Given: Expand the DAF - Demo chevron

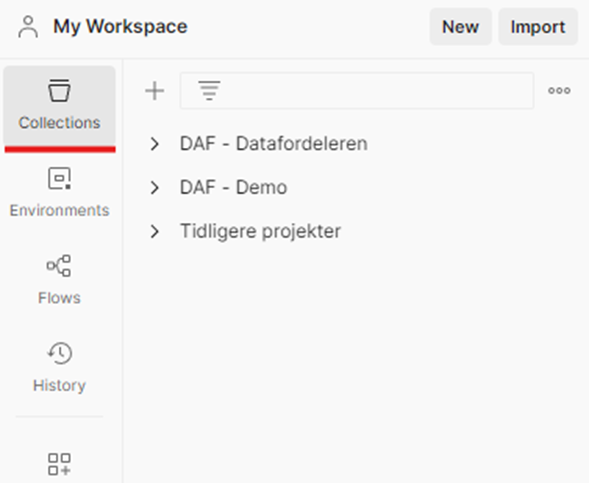Looking at the screenshot, I should (x=154, y=187).
